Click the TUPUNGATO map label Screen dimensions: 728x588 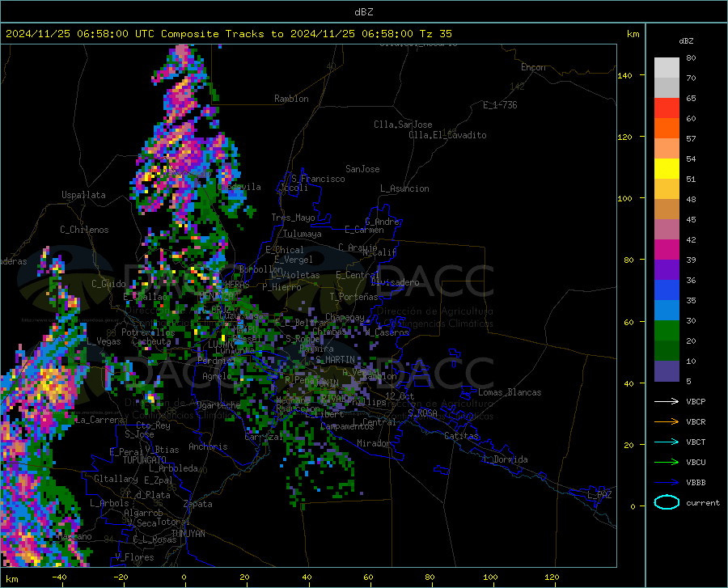tap(145, 460)
